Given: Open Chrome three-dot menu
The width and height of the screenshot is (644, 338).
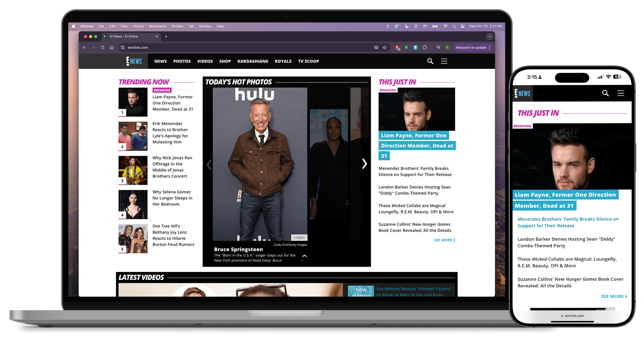Looking at the screenshot, I should 489,47.
